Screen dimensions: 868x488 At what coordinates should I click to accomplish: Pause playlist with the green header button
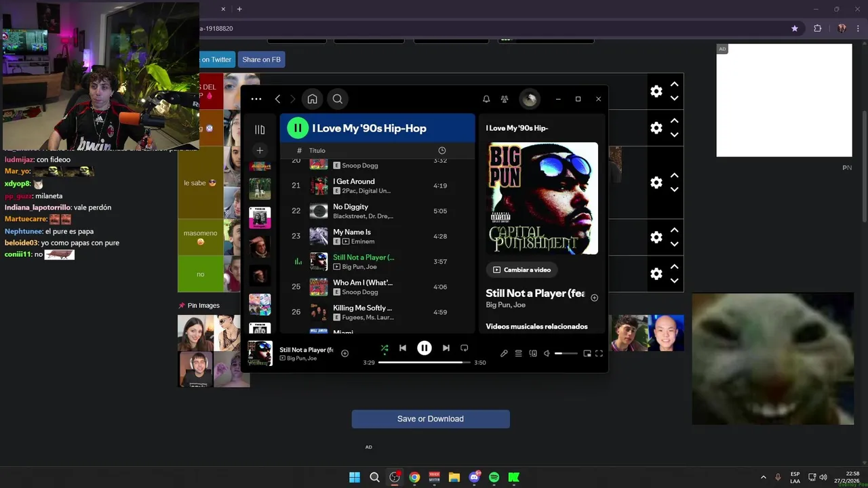(298, 128)
